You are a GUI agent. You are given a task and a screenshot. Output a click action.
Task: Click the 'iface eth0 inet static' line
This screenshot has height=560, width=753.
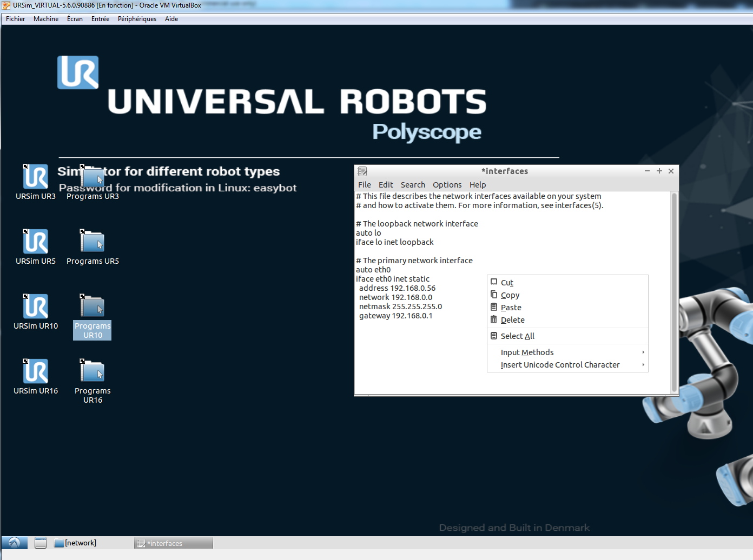point(393,279)
